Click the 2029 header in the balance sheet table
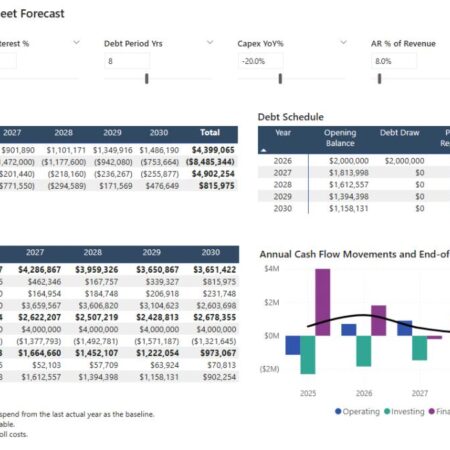 coord(151,252)
